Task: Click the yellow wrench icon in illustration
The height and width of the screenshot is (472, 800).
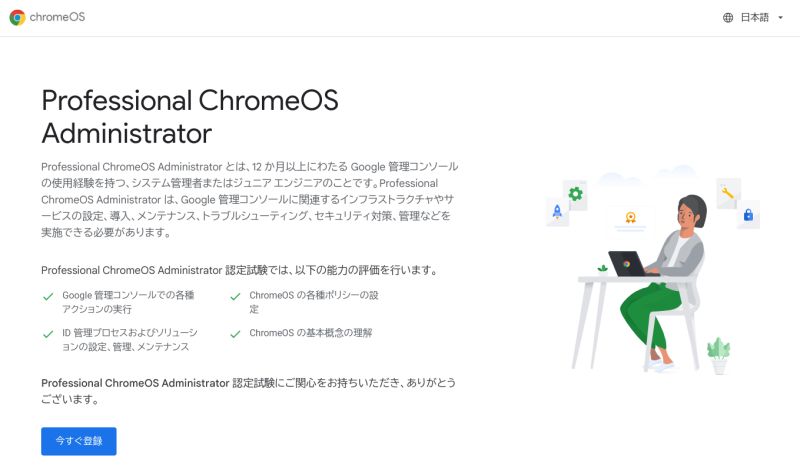Action: (x=728, y=192)
